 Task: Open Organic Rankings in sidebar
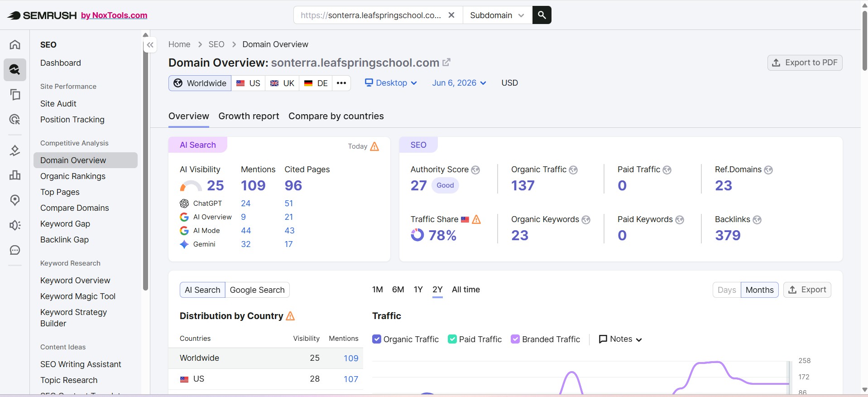tap(73, 176)
